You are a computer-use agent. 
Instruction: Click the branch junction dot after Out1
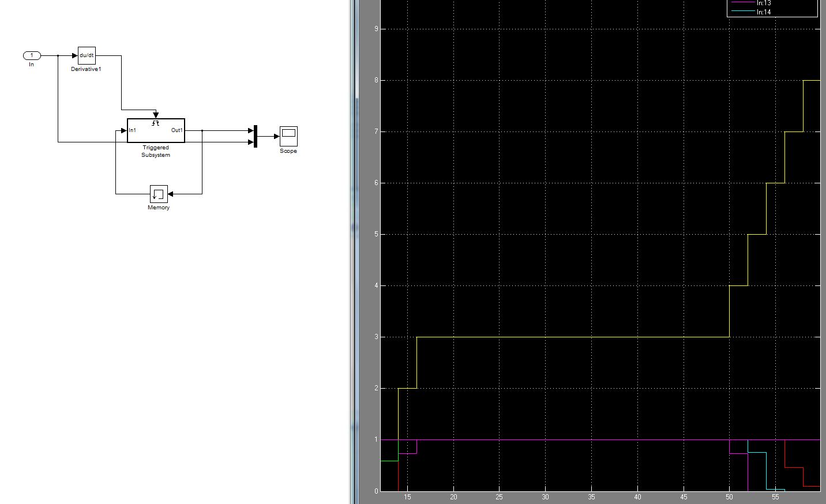202,131
